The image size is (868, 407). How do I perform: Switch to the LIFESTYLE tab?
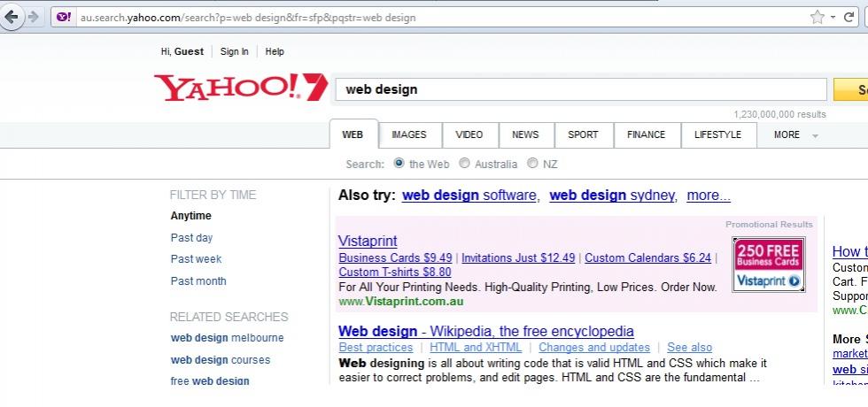[x=718, y=134]
